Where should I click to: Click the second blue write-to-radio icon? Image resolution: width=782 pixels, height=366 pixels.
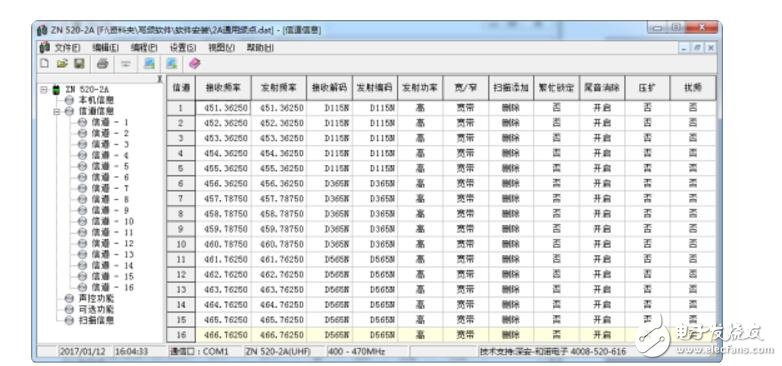coord(172,63)
